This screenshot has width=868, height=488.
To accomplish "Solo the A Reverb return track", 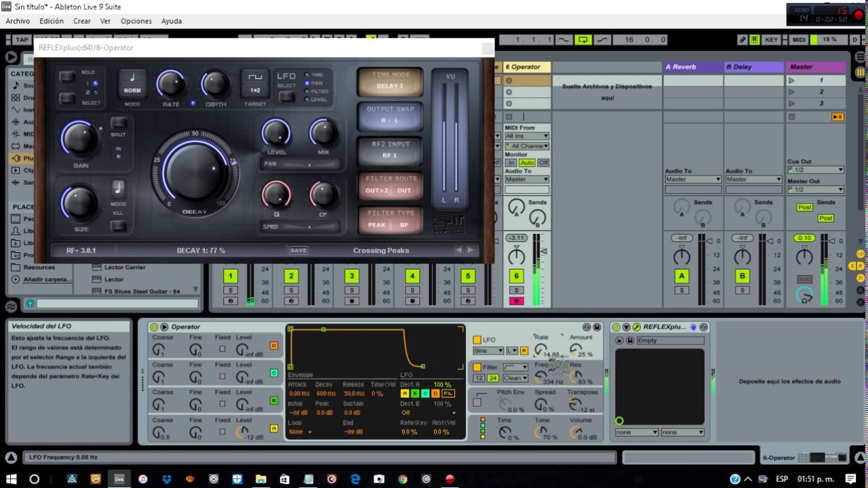I will coord(682,290).
